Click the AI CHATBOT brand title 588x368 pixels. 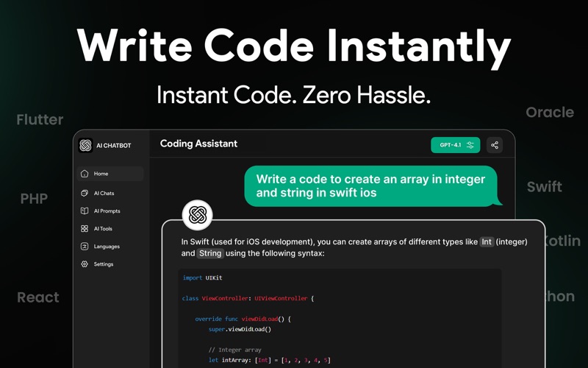coord(114,146)
